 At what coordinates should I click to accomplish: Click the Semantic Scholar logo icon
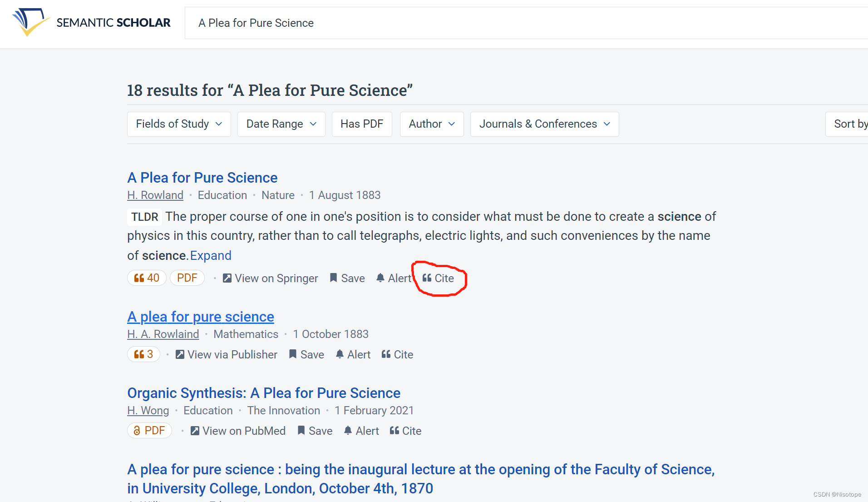pyautogui.click(x=29, y=22)
